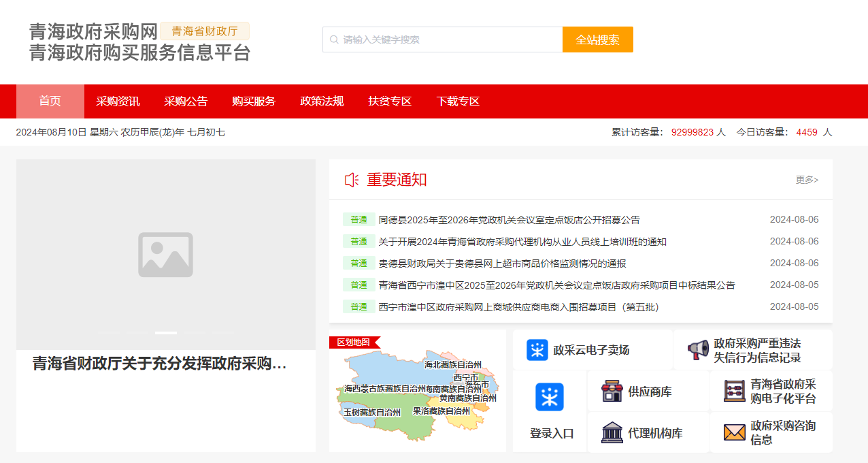Select the 代理机构库 building icon
The image size is (868, 463).
point(614,432)
